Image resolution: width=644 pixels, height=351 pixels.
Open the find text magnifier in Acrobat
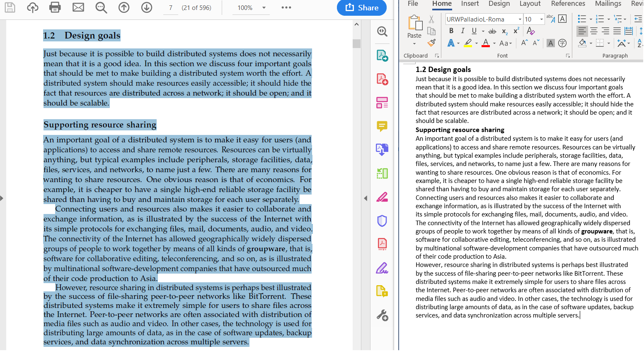(101, 7)
